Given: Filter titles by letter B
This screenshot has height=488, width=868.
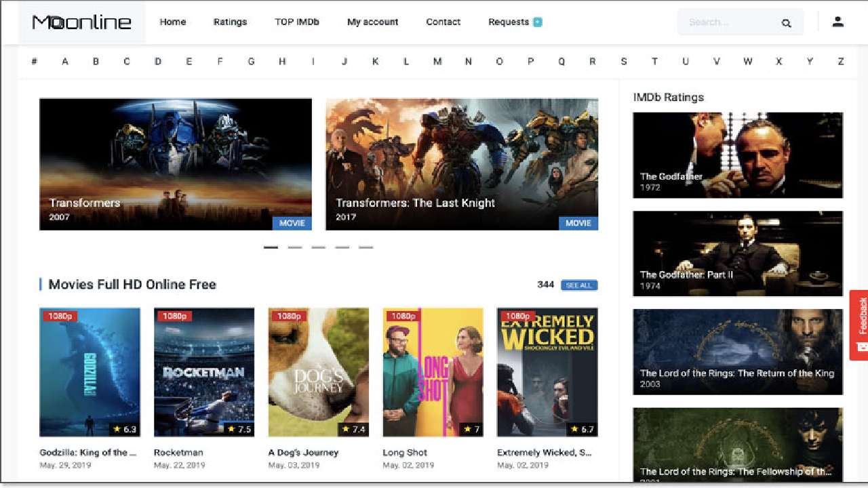Looking at the screenshot, I should [96, 61].
